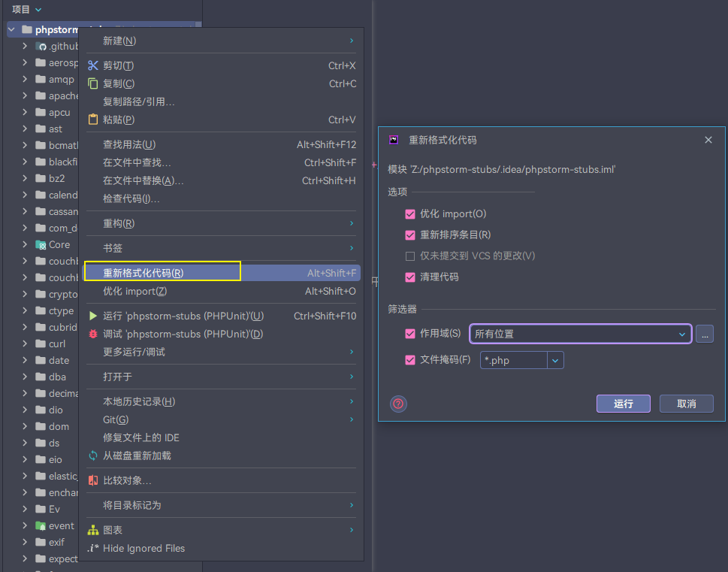
Task: Select 在文件中替换(A) menu item
Action: tap(222, 180)
